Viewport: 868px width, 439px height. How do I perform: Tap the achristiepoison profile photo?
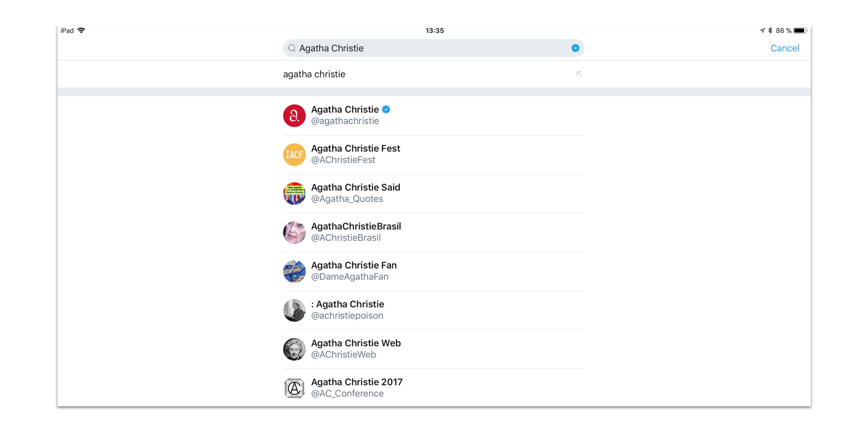pyautogui.click(x=294, y=310)
